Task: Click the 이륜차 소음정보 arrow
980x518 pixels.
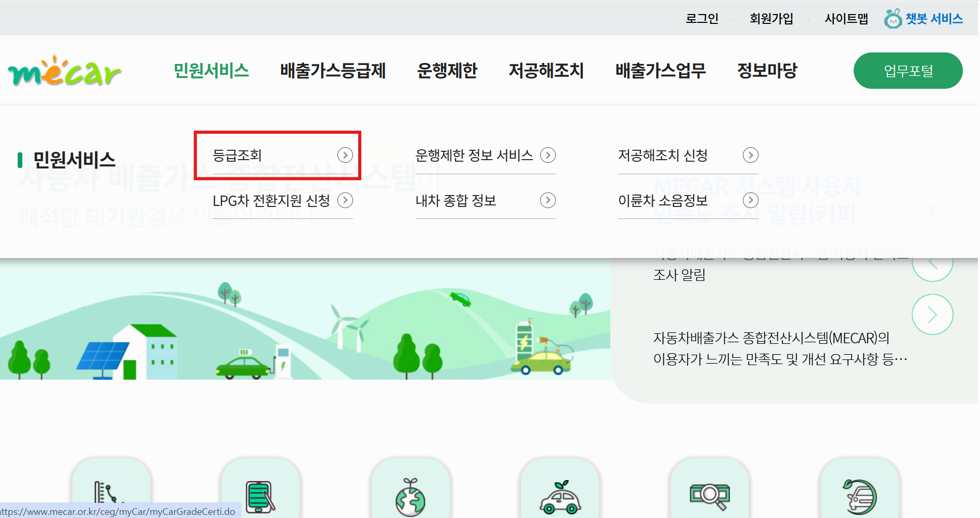Action: 750,200
